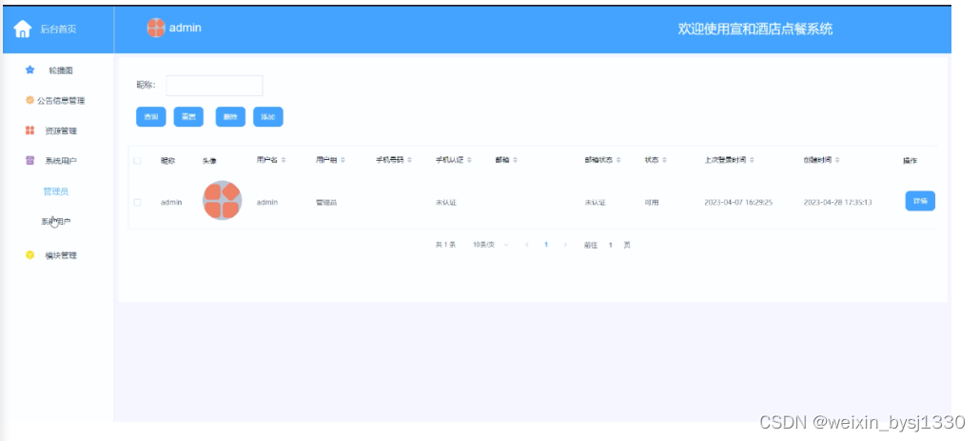Open 模块管理 via its yellow icon

tap(29, 255)
